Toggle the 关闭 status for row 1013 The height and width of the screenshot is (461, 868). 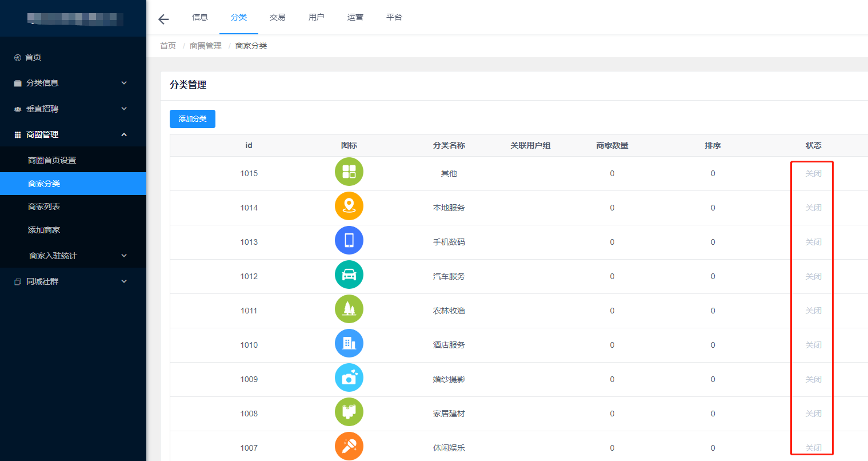coord(813,242)
